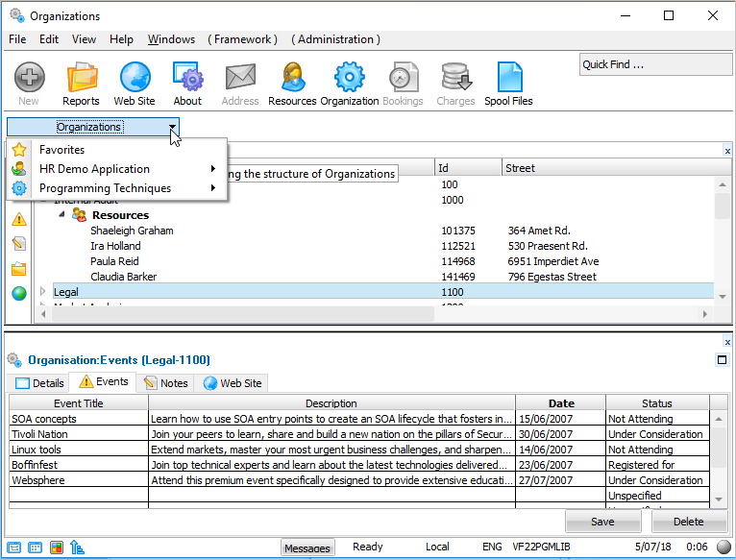Click the warning icon in left sidebar
The image size is (736, 560).
point(18,219)
